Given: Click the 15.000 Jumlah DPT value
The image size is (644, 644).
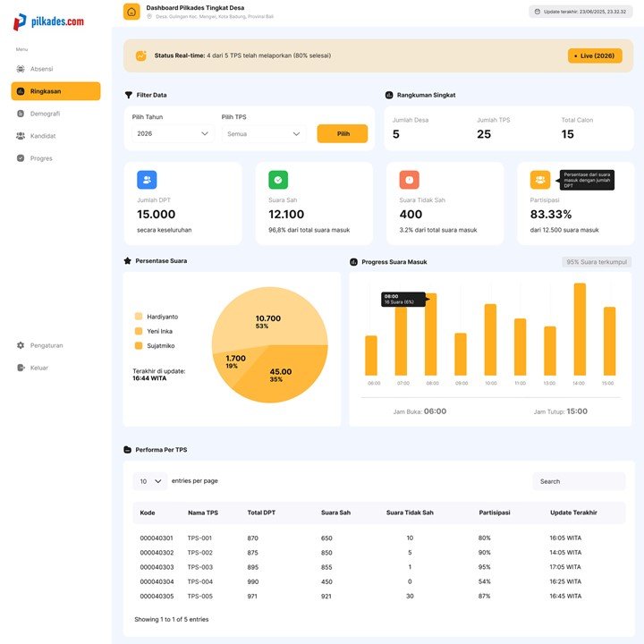Looking at the screenshot, I should click(156, 214).
